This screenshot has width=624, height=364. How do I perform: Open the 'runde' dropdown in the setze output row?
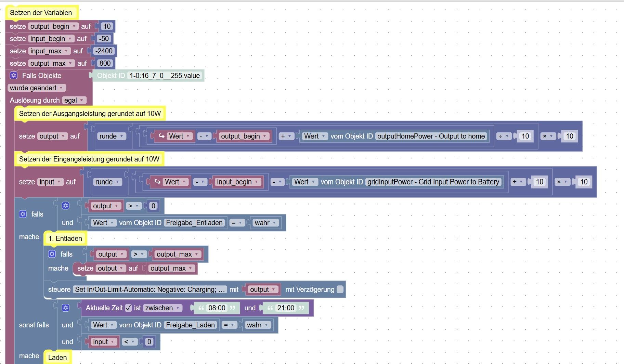[112, 136]
